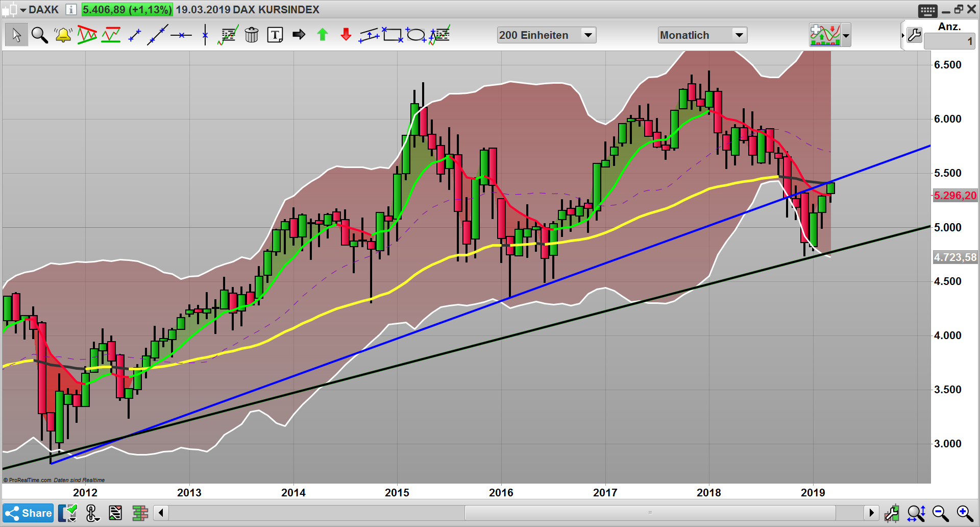This screenshot has height=527, width=980.
Task: Click the green 5.406,89 (+1,13%) quote
Action: point(127,10)
